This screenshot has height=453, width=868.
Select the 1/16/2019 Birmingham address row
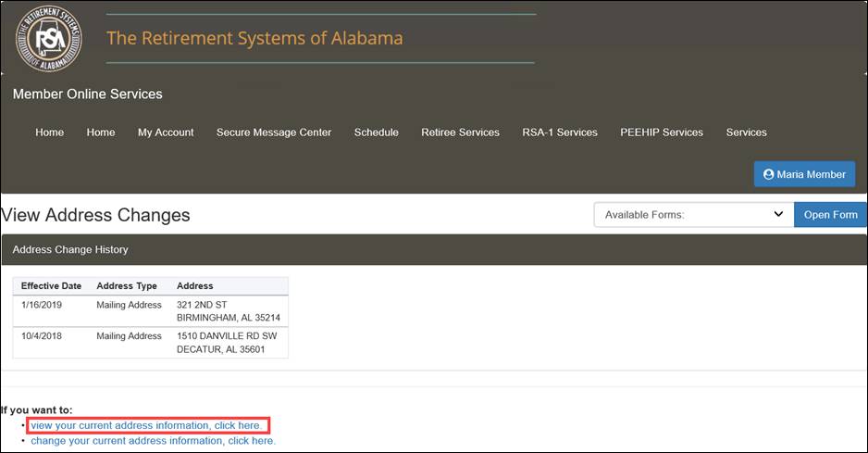click(x=151, y=311)
